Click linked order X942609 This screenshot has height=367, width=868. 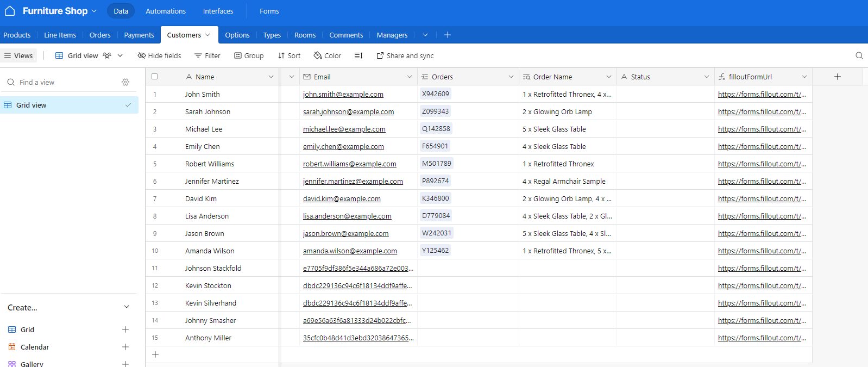click(x=436, y=94)
